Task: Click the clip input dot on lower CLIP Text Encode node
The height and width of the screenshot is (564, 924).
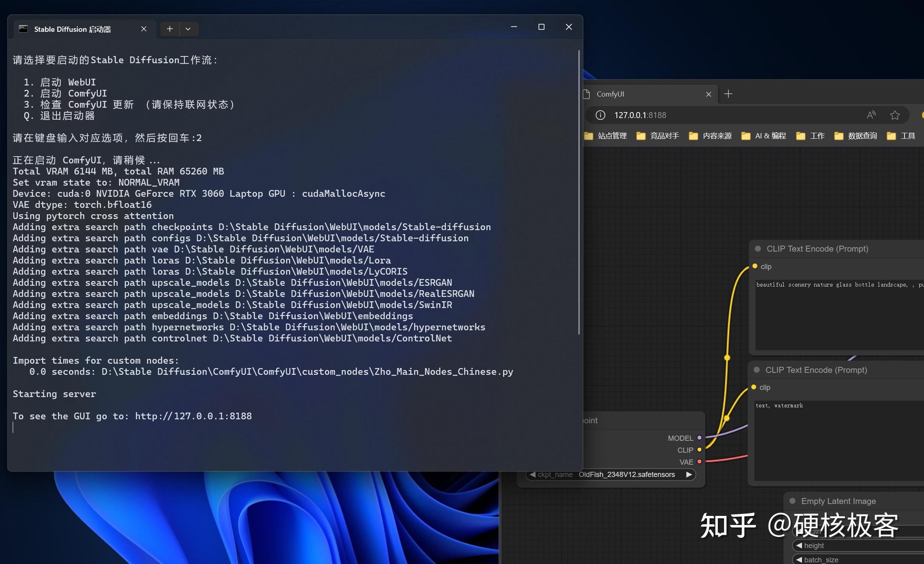Action: (755, 387)
